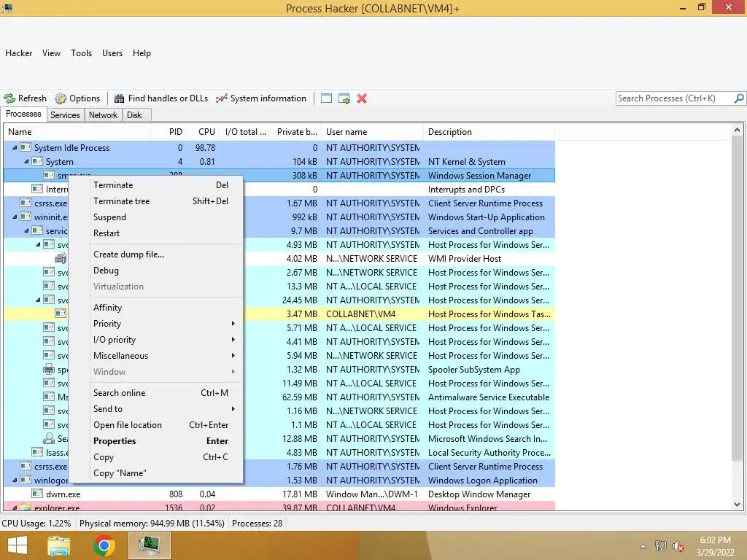Click the WMI Provider Host process icon
The height and width of the screenshot is (560, 747).
pyautogui.click(x=61, y=259)
